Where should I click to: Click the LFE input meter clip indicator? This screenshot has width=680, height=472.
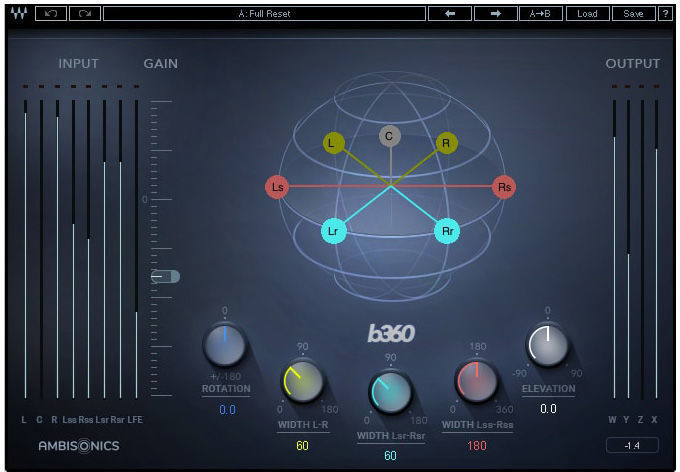[x=137, y=86]
